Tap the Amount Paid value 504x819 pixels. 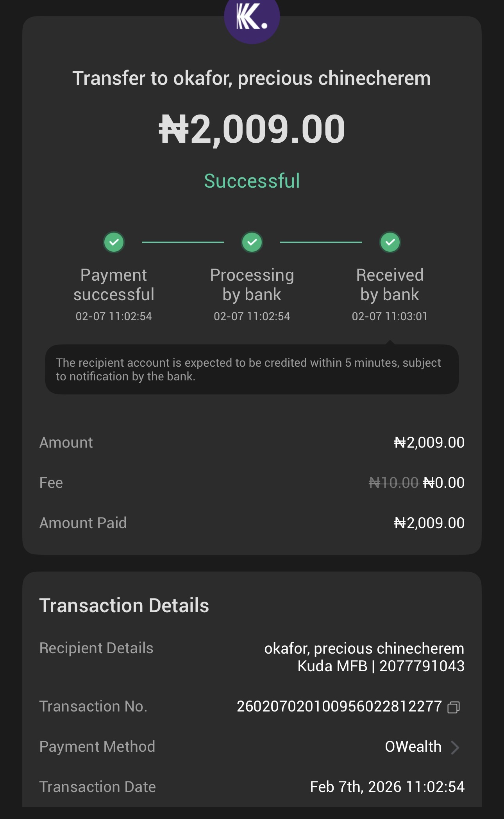429,523
